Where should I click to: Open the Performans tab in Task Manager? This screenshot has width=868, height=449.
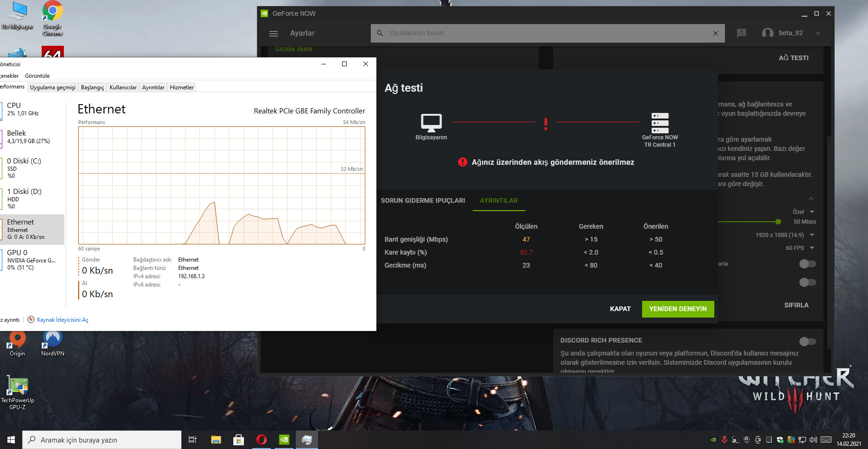12,87
